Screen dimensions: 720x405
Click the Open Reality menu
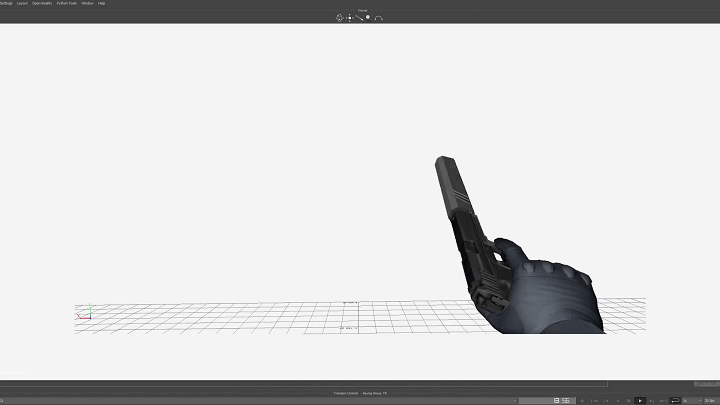point(41,3)
